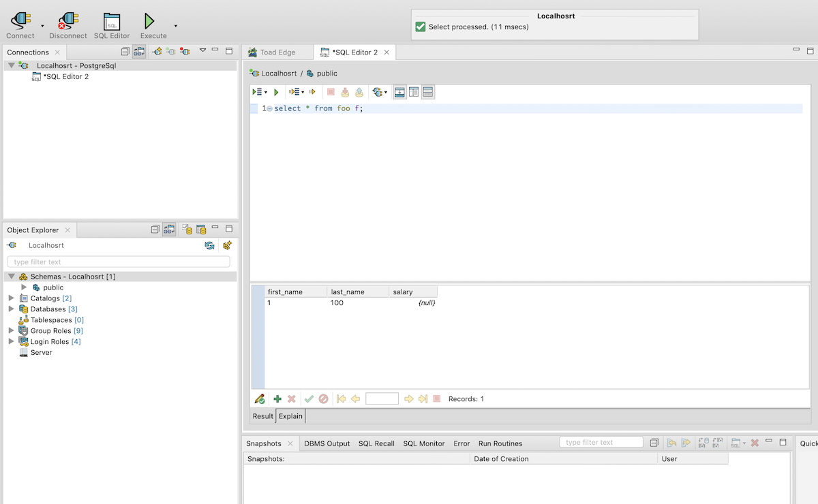The height and width of the screenshot is (504, 818).
Task: Toggle link with editor in Connections panel
Action: point(139,52)
